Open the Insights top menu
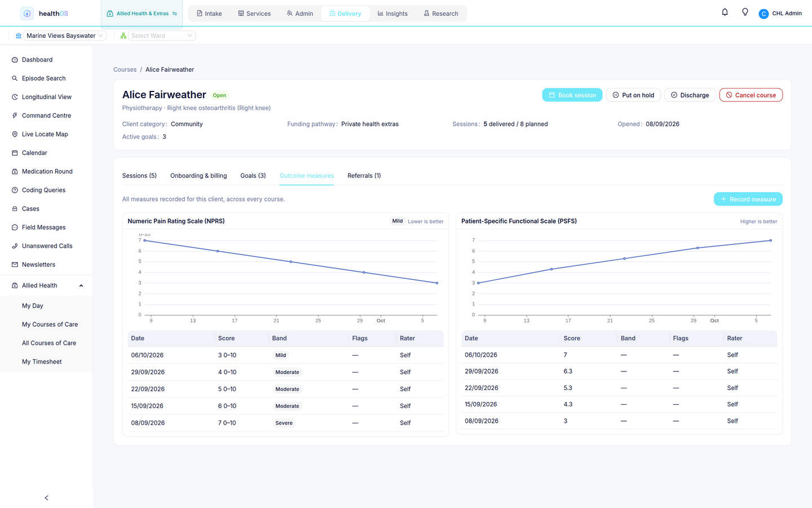This screenshot has height=508, width=812. (392, 14)
